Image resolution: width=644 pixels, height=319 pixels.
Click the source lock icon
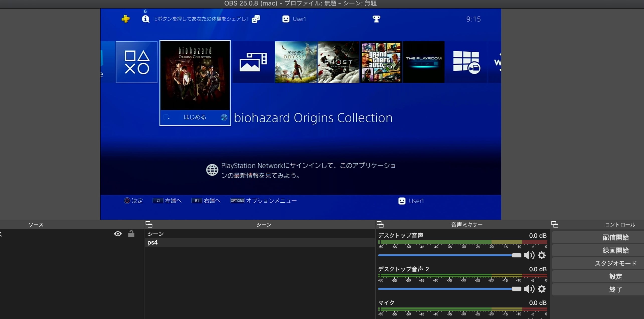pyautogui.click(x=131, y=234)
